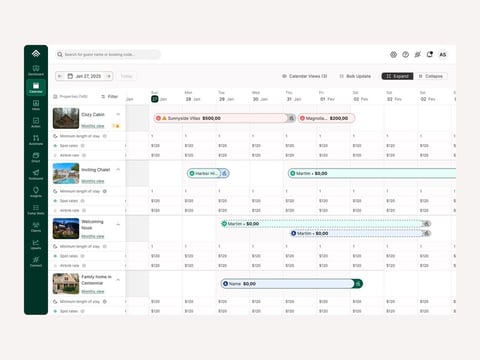The height and width of the screenshot is (360, 480).
Task: Open the AS user avatar menu
Action: (442, 54)
